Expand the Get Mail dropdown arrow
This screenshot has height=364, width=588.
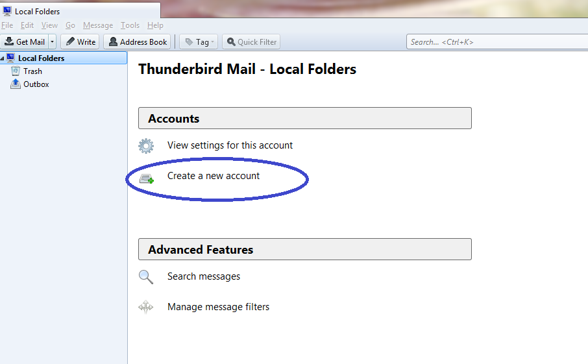(53, 42)
